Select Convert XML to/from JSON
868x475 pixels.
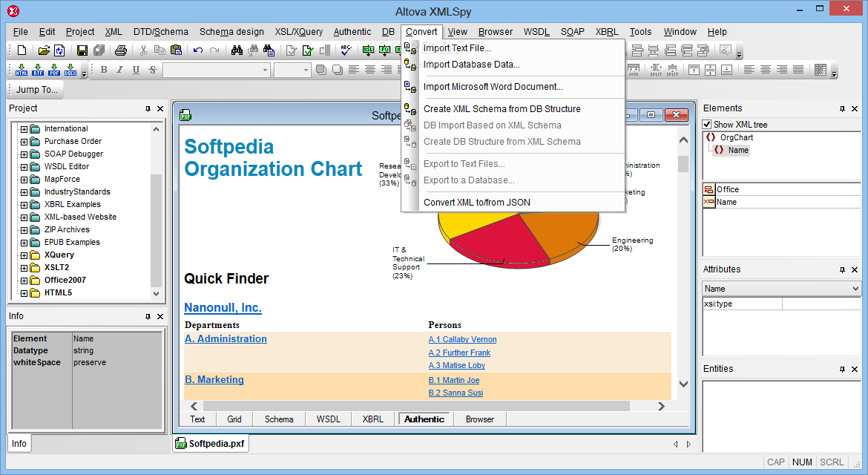[x=476, y=203]
